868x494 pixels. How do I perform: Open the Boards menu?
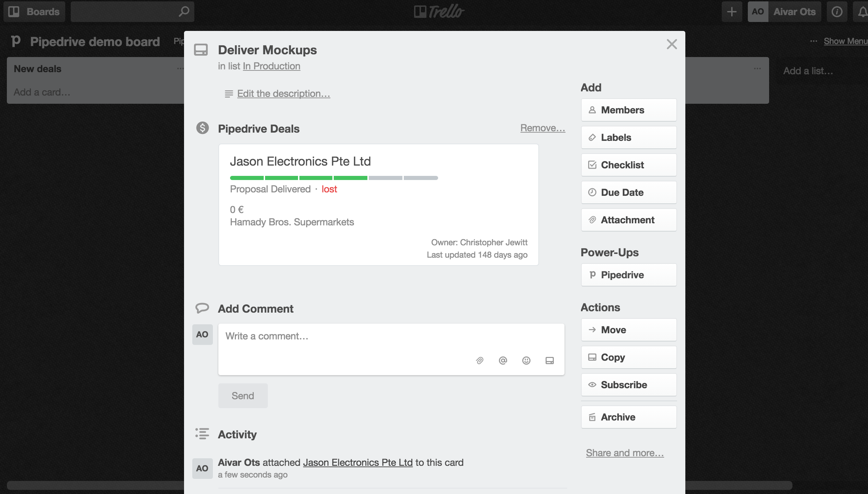tap(34, 12)
